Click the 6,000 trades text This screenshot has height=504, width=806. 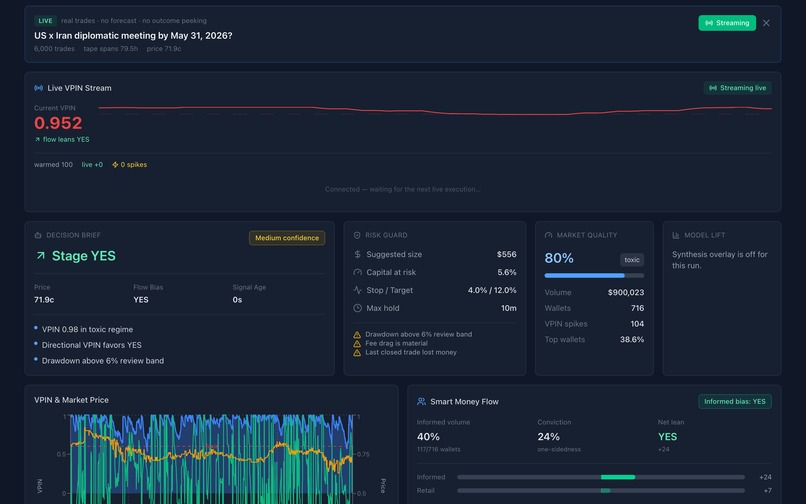[54, 49]
